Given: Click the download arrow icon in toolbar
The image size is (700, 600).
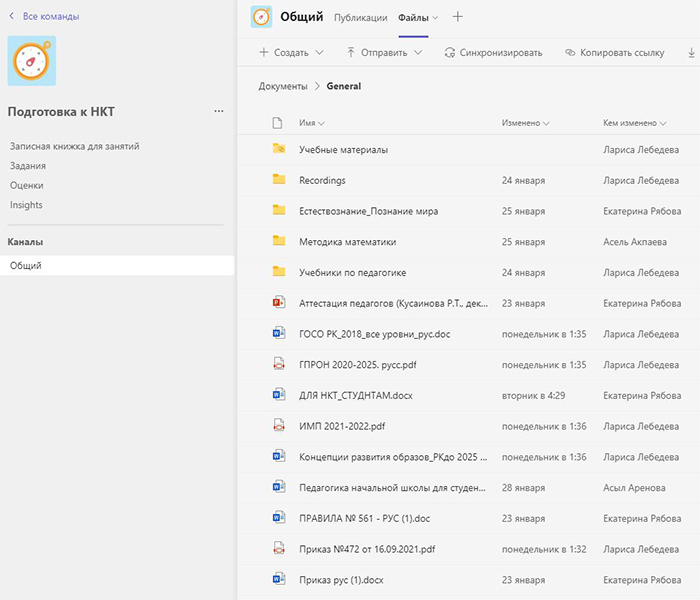Looking at the screenshot, I should pyautogui.click(x=691, y=52).
